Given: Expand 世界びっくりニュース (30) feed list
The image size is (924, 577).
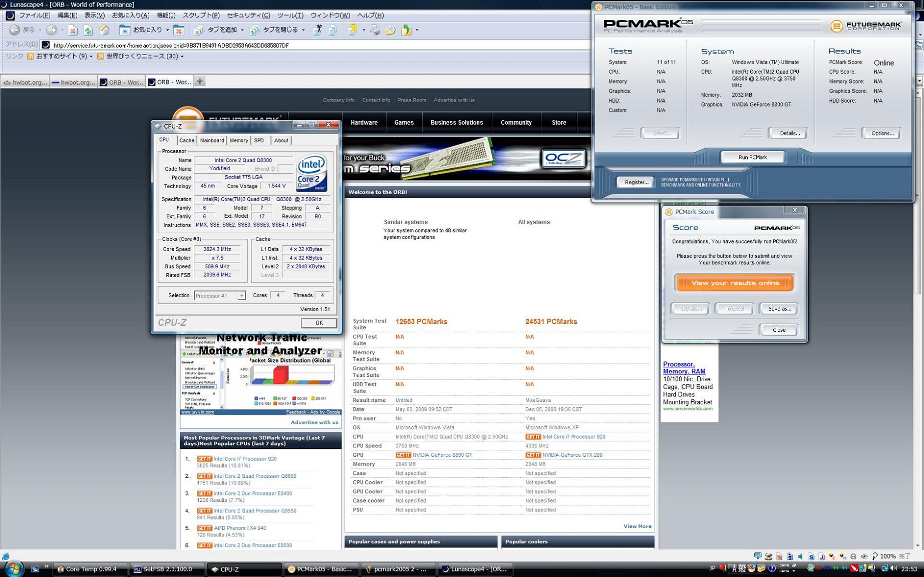Looking at the screenshot, I should coord(182,57).
